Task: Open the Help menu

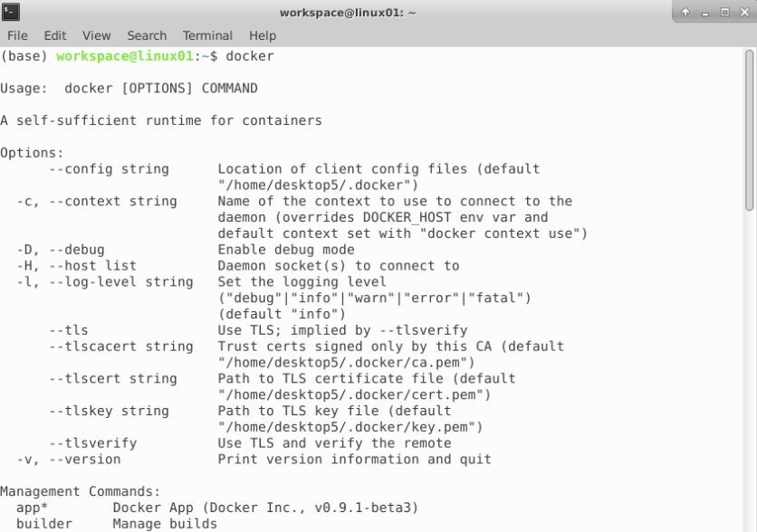Action: (263, 35)
